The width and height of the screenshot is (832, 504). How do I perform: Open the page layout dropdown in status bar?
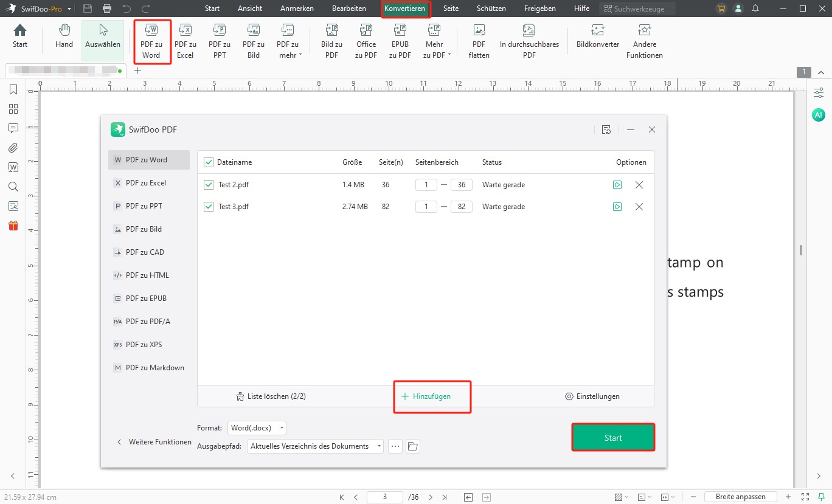point(644,497)
